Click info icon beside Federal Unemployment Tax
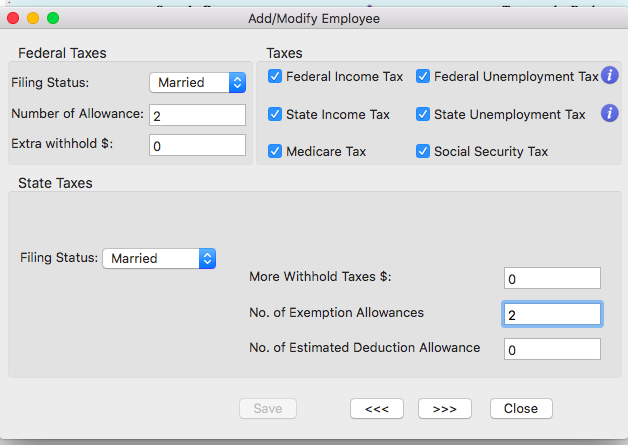Image resolution: width=628 pixels, height=445 pixels. coord(610,76)
